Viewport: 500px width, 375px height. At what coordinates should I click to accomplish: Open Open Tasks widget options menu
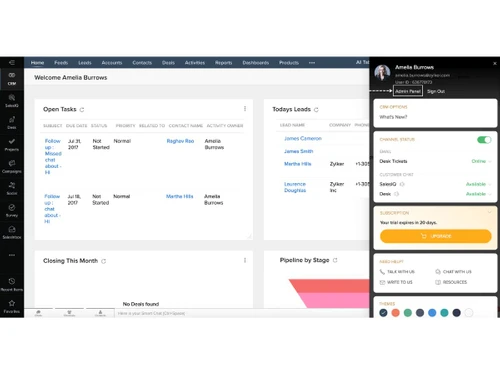tap(245, 109)
